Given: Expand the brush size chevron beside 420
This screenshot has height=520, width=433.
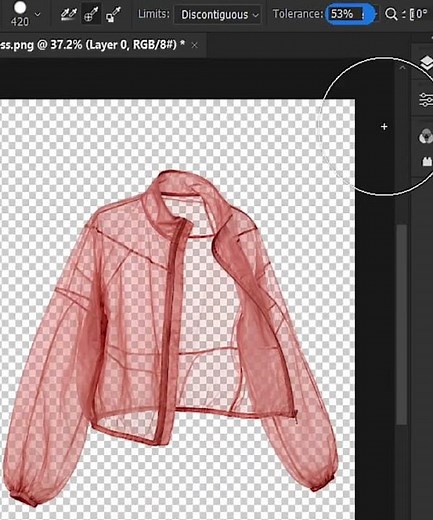Looking at the screenshot, I should click(x=38, y=14).
